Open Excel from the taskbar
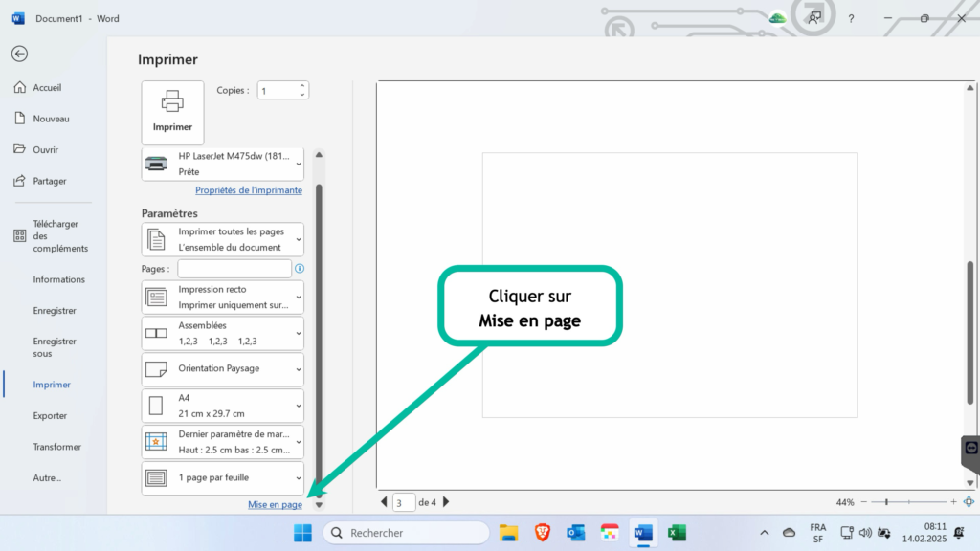 click(x=677, y=533)
